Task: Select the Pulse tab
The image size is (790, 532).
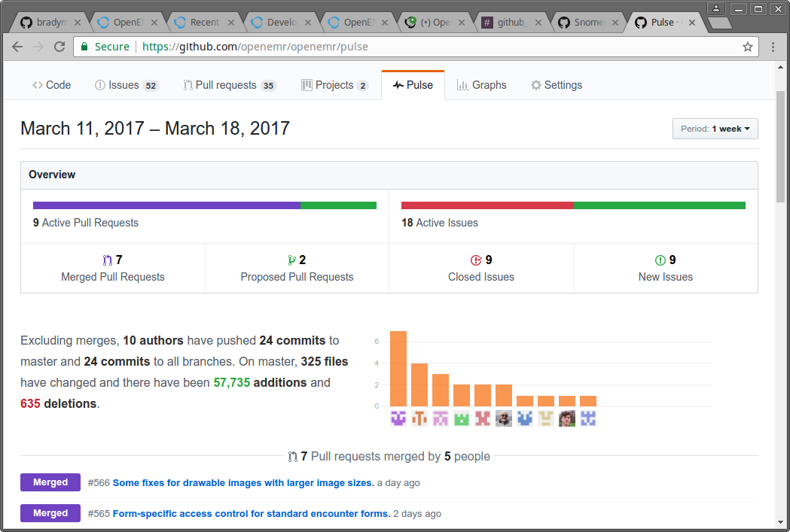Action: click(413, 85)
